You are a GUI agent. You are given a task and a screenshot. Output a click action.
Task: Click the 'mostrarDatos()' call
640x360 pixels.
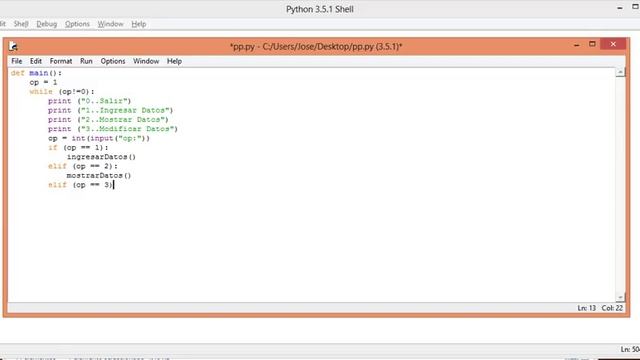99,176
